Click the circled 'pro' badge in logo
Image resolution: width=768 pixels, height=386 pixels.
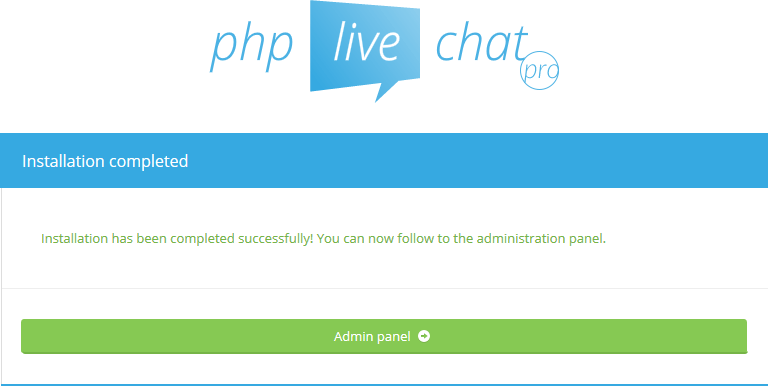[x=539, y=71]
